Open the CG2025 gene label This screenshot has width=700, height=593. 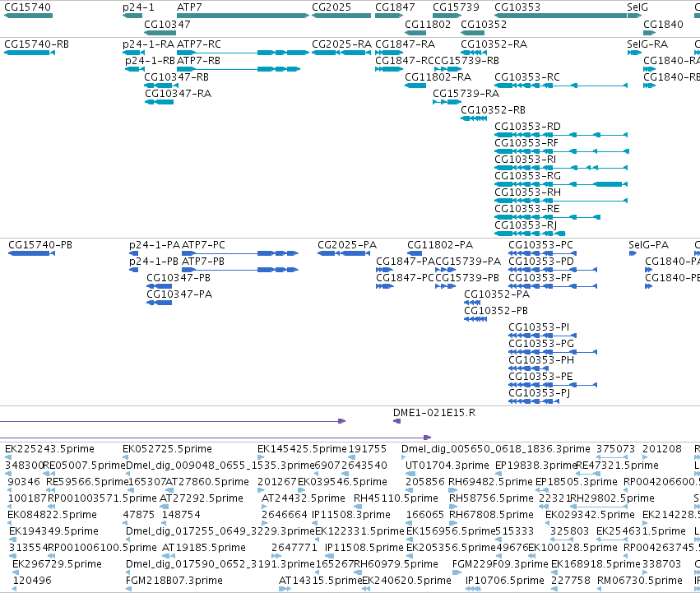click(x=331, y=7)
